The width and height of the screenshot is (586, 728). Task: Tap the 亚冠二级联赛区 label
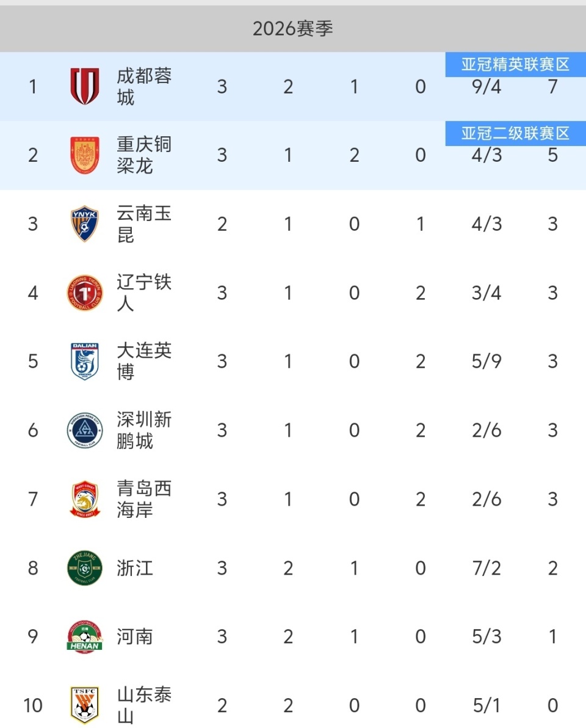pos(515,134)
